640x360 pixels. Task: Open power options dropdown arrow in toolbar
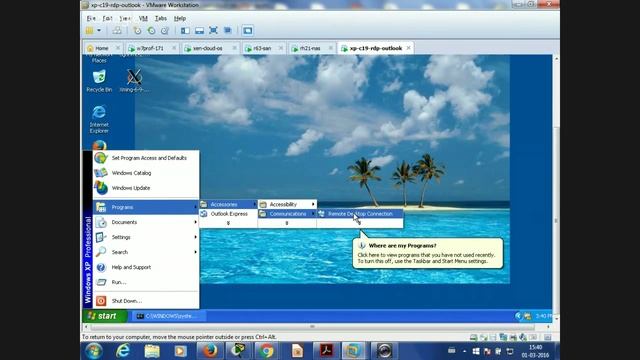(99, 31)
